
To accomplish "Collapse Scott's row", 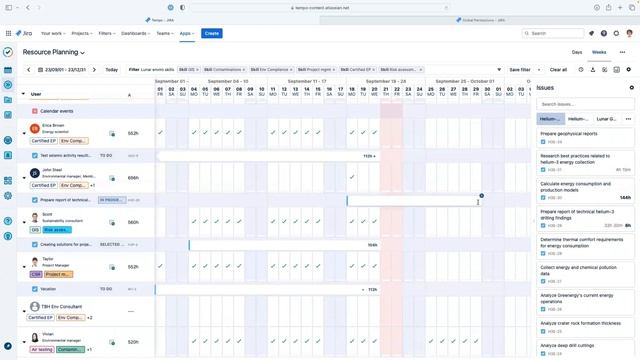I will click(x=24, y=222).
